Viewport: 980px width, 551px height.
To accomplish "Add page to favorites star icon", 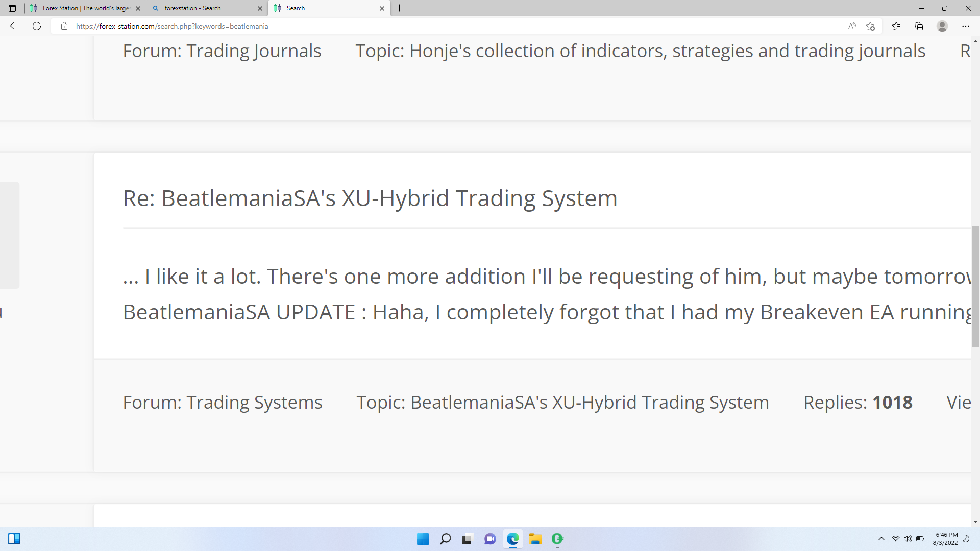I will pyautogui.click(x=871, y=26).
